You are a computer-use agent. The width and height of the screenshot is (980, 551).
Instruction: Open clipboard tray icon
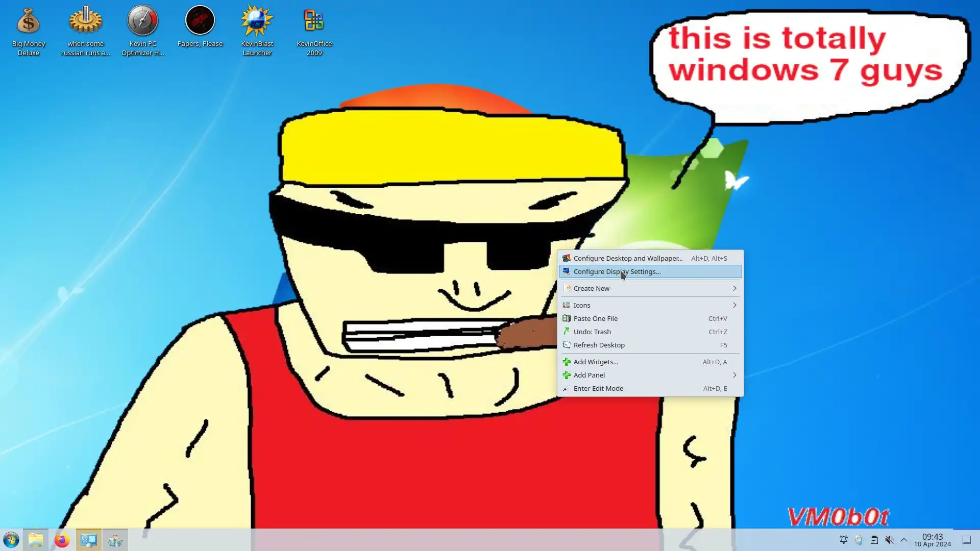pyautogui.click(x=874, y=540)
